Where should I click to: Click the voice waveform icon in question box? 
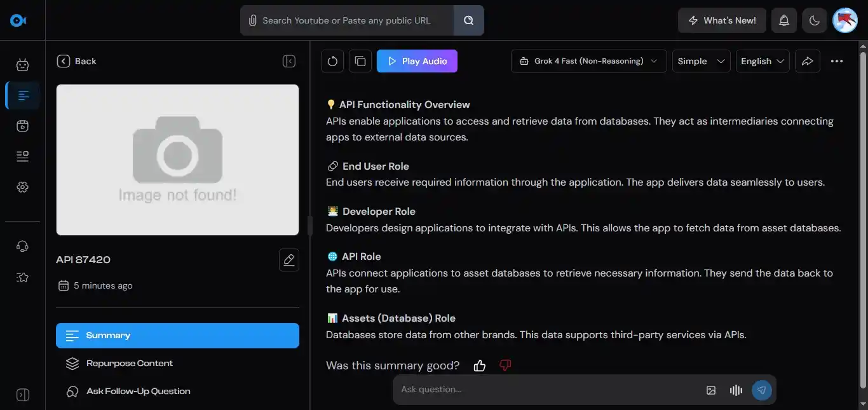[736, 390]
